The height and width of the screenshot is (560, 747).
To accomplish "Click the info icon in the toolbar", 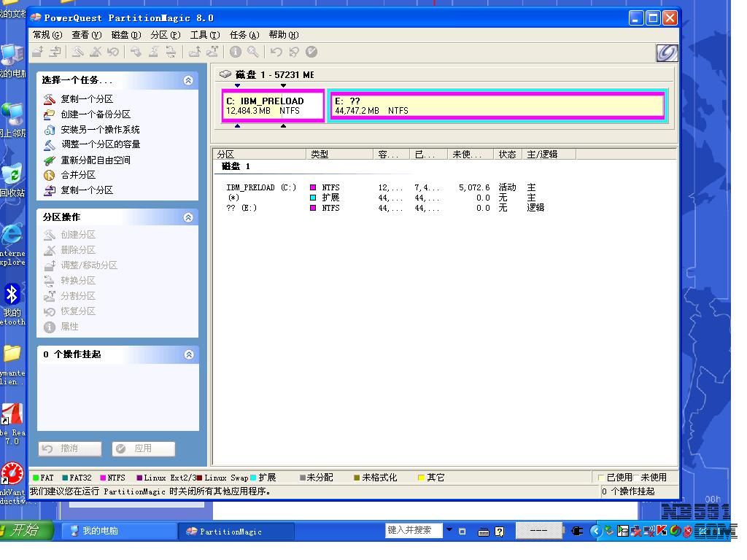I will click(235, 52).
